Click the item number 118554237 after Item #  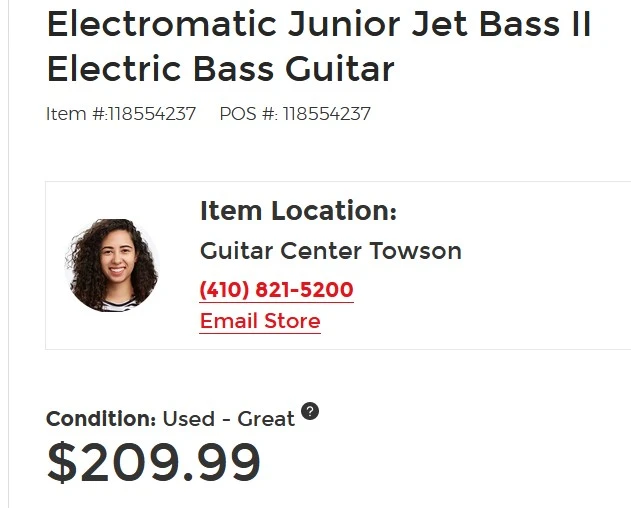(152, 114)
